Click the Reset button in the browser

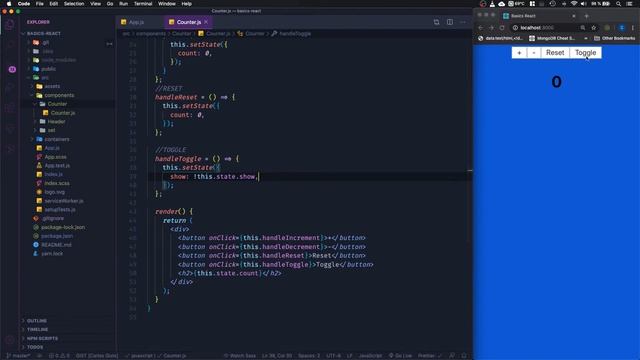555,53
